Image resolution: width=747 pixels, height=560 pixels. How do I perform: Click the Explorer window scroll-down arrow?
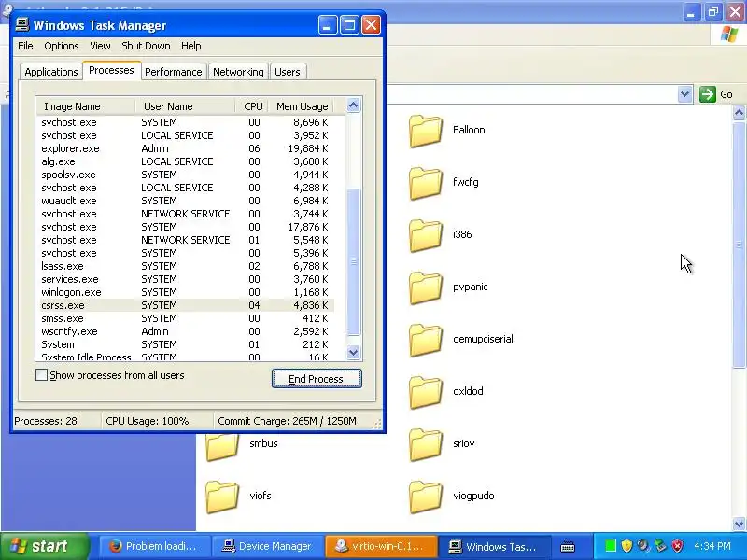(739, 525)
